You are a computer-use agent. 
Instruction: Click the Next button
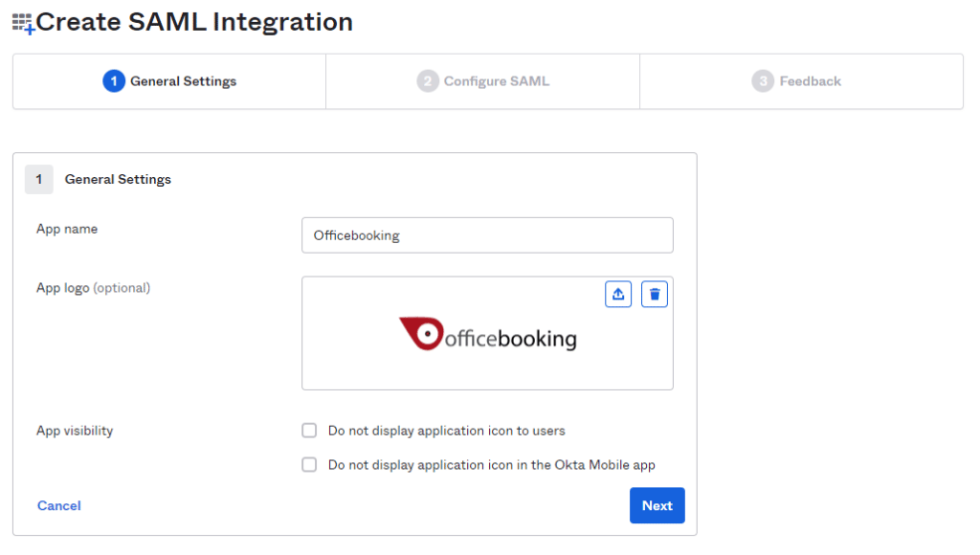(x=657, y=505)
